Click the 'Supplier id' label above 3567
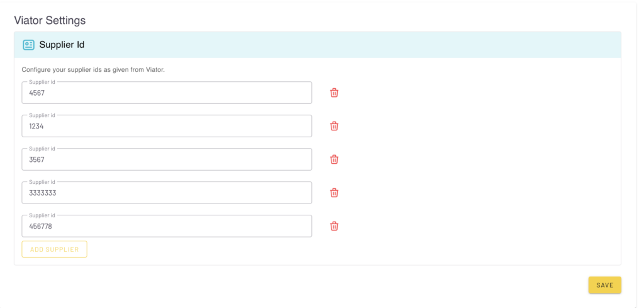 42,149
